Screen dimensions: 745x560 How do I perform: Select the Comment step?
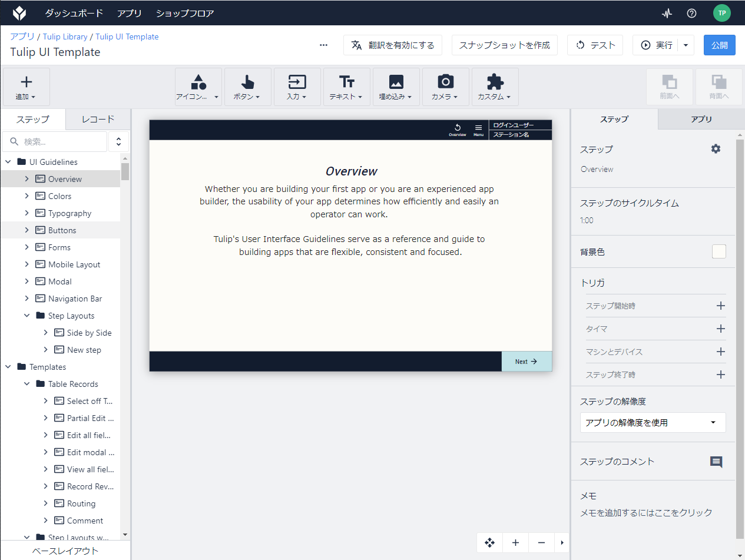tap(60, 521)
